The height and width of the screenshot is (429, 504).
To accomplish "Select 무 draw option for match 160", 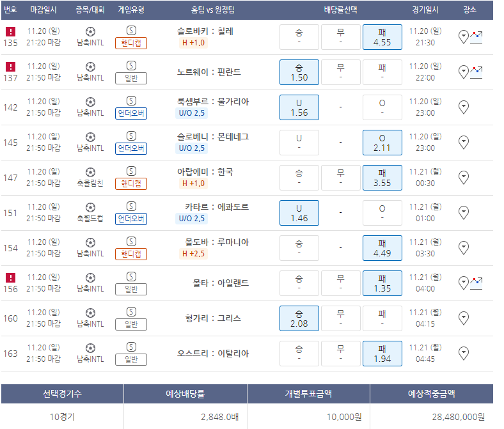I will coord(341,318).
